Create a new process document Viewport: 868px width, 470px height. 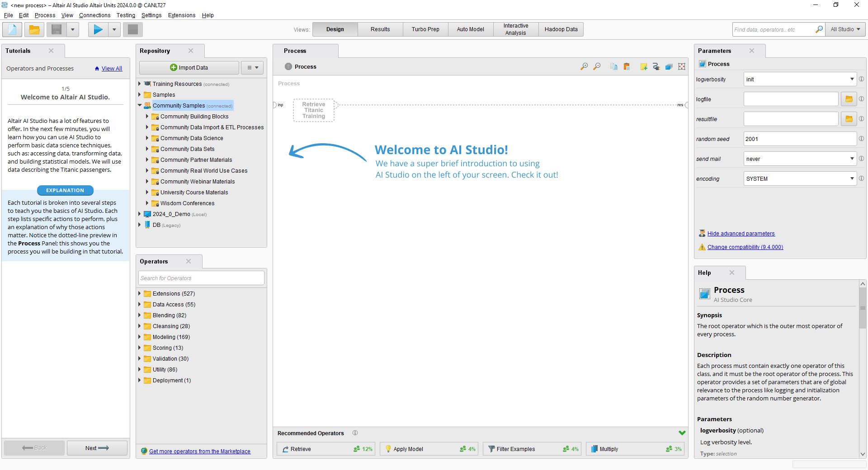point(12,29)
